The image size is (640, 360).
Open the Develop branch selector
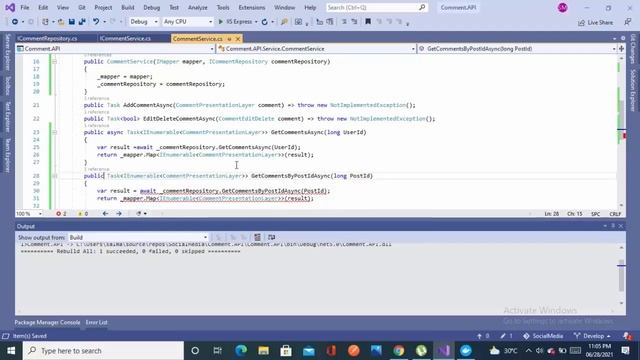592,336
